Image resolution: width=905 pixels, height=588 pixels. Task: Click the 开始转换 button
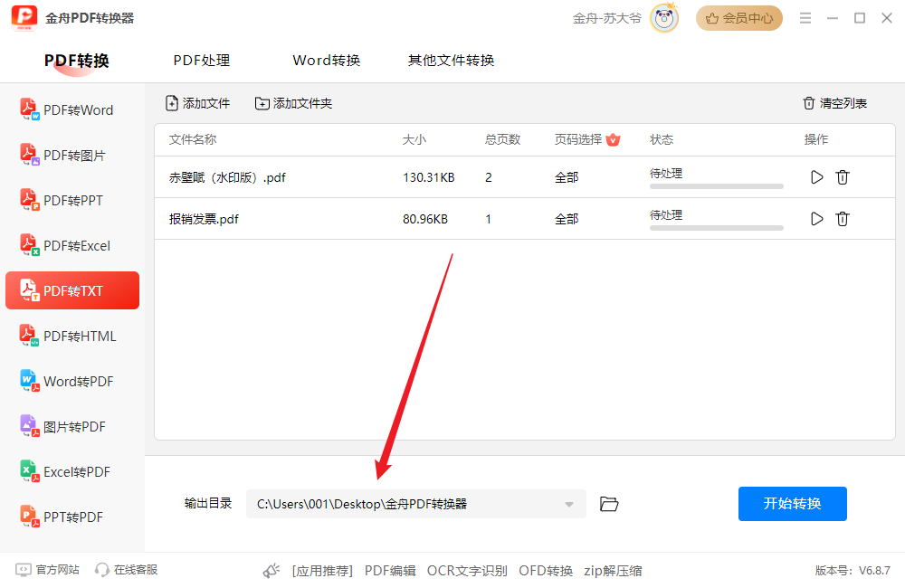click(x=793, y=504)
